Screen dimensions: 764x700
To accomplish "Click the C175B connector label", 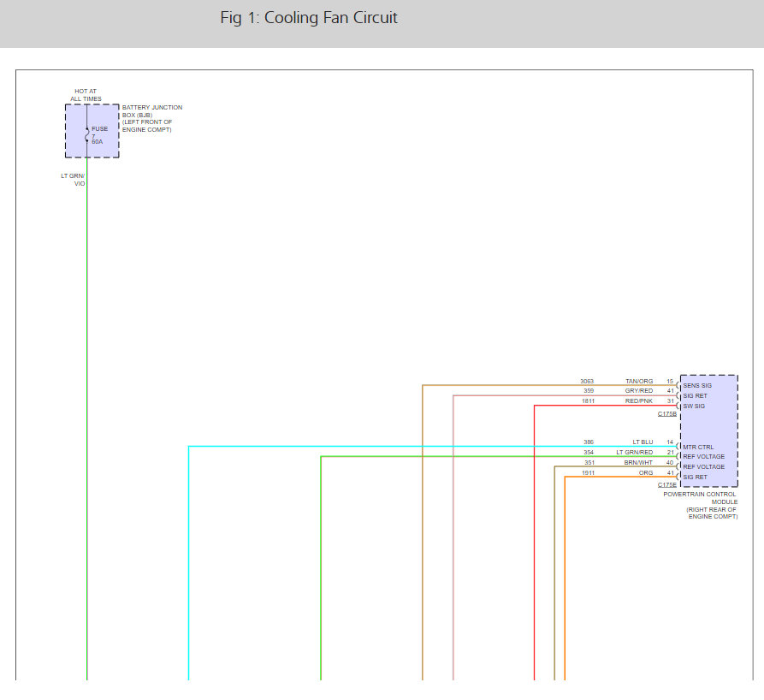I will pyautogui.click(x=667, y=414).
